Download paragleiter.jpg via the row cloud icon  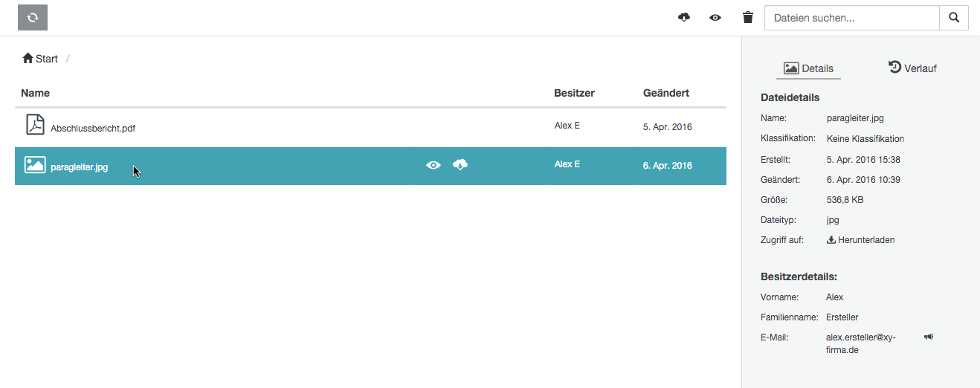pos(460,164)
